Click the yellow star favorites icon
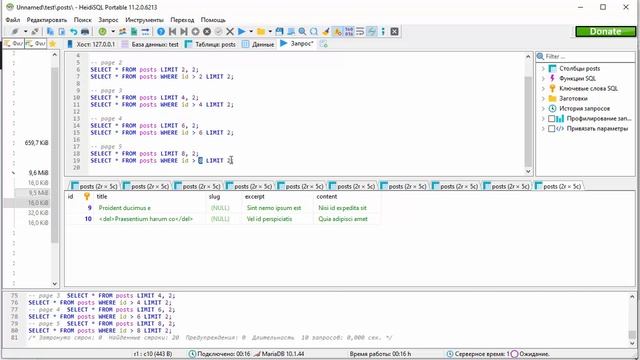 pos(52,44)
